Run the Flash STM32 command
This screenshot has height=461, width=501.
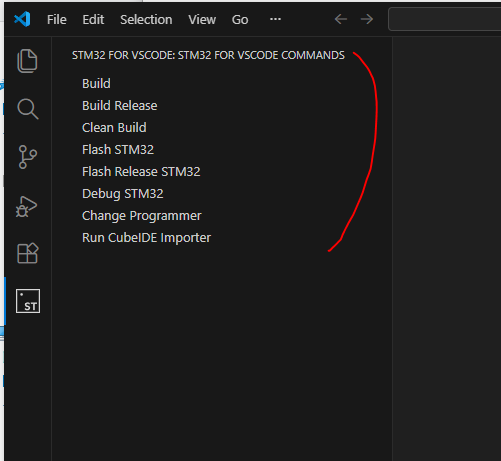pos(118,149)
